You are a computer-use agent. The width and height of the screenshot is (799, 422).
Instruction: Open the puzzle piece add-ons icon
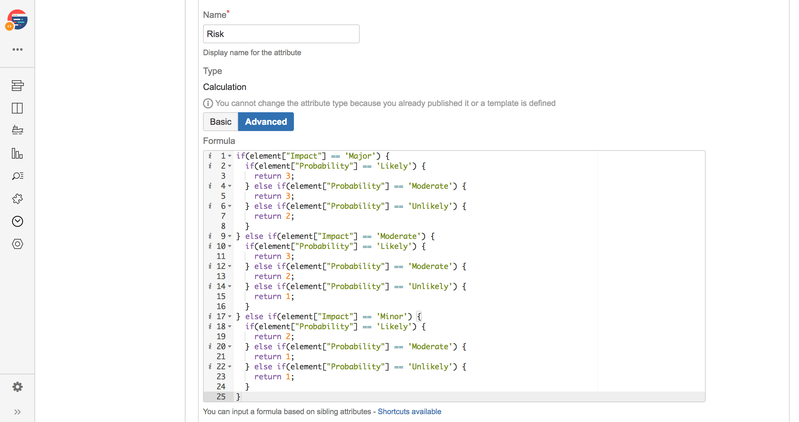pyautogui.click(x=17, y=199)
